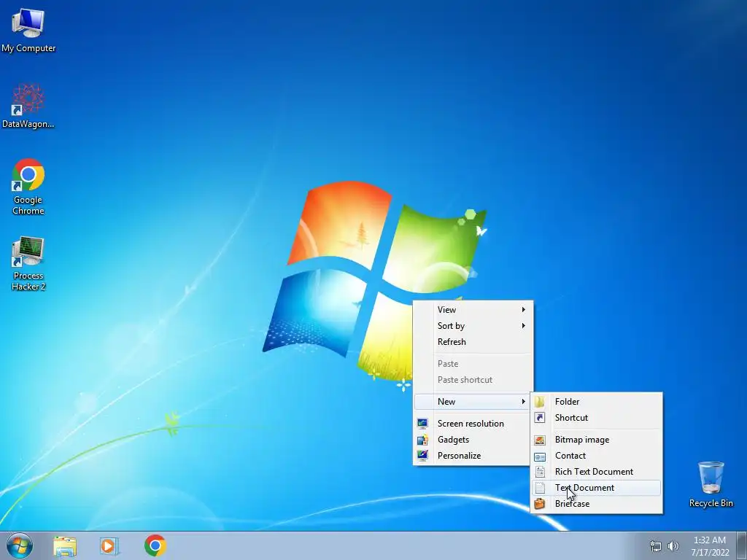Launch Windows Media Player from taskbar
This screenshot has width=747, height=560.
109,545
